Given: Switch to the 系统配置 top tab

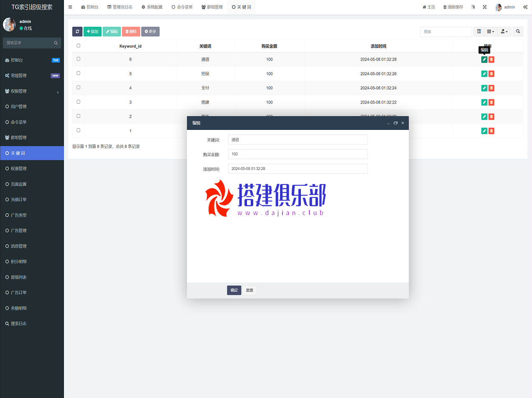Looking at the screenshot, I should point(152,7).
